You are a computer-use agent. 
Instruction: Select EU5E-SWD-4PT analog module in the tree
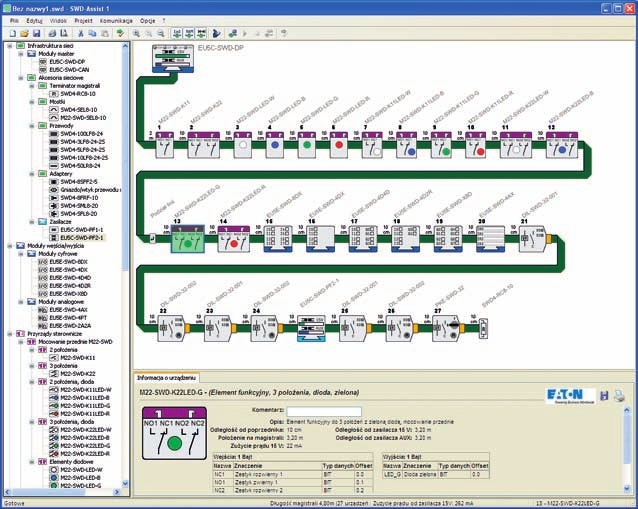pyautogui.click(x=68, y=318)
